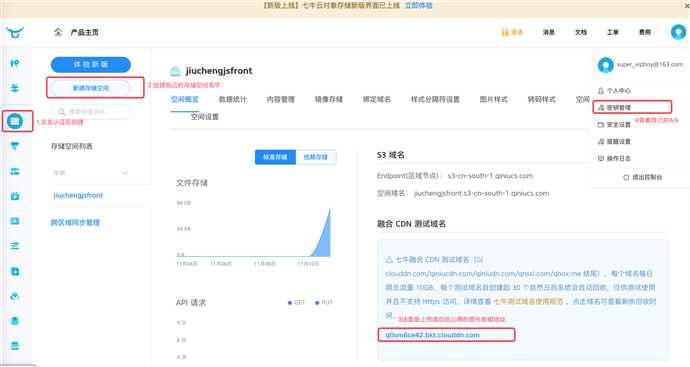Open the topmost IP-style sidebar icon

coord(15,63)
